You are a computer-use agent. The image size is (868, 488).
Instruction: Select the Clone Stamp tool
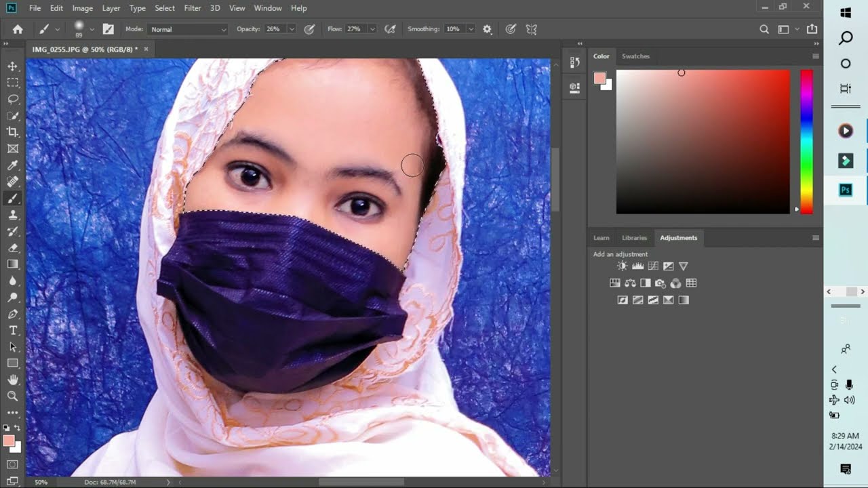[12, 215]
